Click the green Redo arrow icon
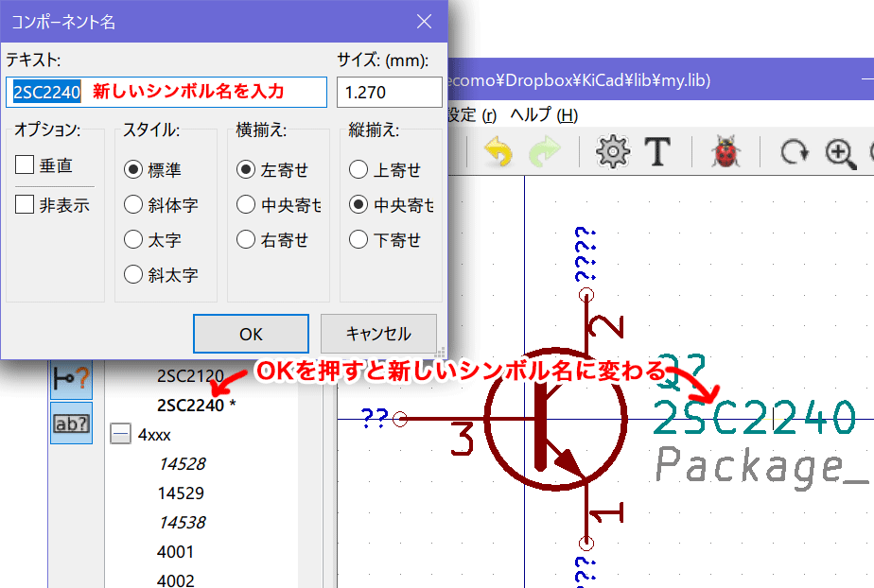The height and width of the screenshot is (588, 874). click(x=546, y=151)
